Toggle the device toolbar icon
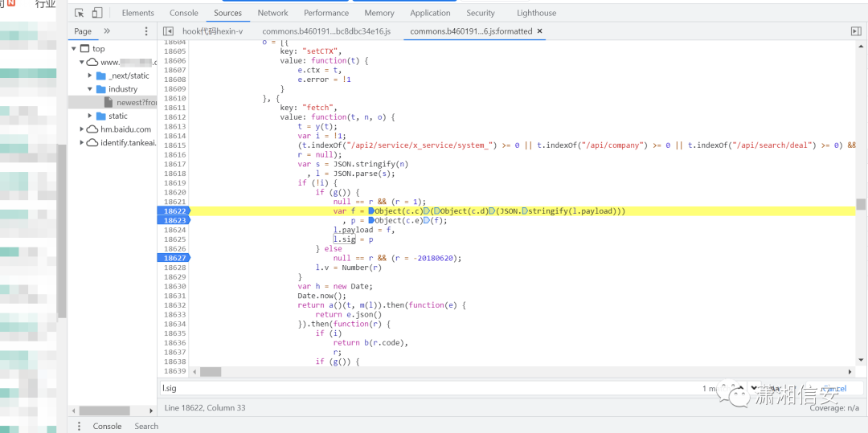Screen dimensions: 868x433 tap(97, 13)
